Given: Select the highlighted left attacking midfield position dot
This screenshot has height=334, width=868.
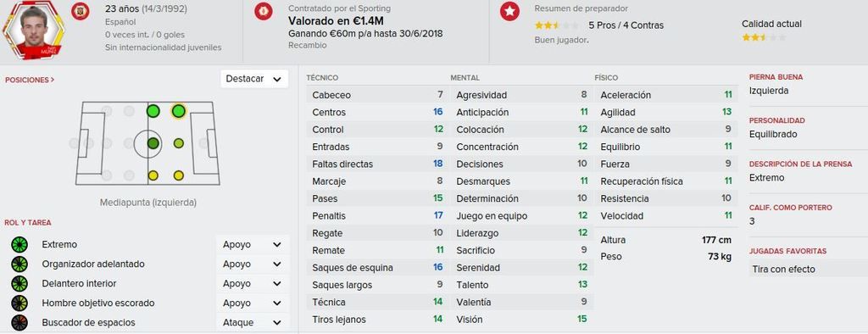Looking at the screenshot, I should pyautogui.click(x=178, y=111).
